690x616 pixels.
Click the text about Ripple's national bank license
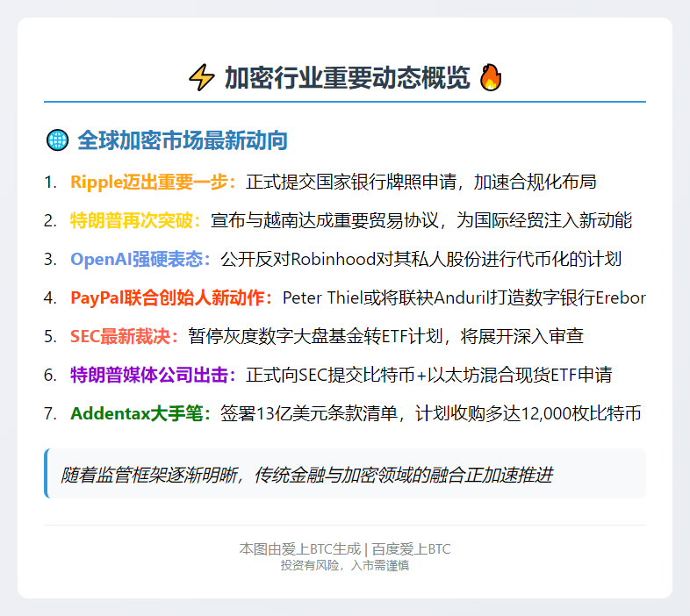click(x=421, y=183)
